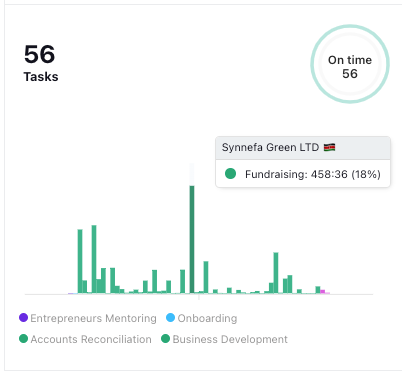Click the Kenya flag icon in tooltip
The height and width of the screenshot is (371, 402).
[329, 147]
